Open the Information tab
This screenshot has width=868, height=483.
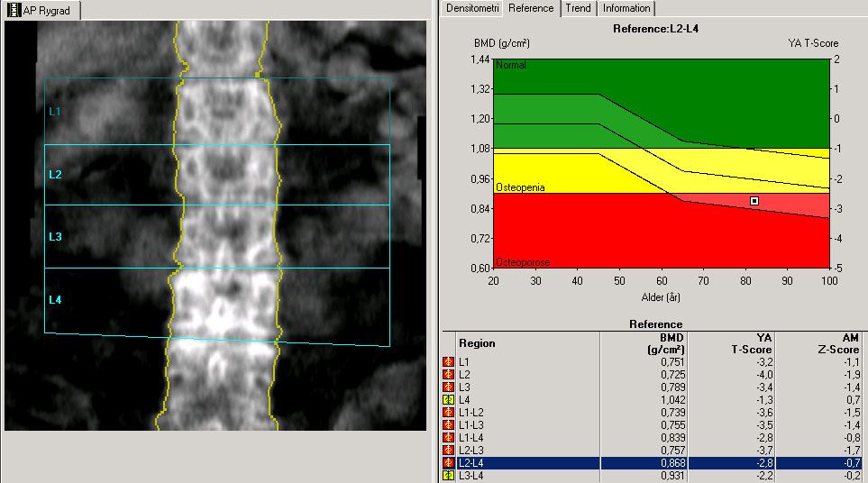[626, 8]
